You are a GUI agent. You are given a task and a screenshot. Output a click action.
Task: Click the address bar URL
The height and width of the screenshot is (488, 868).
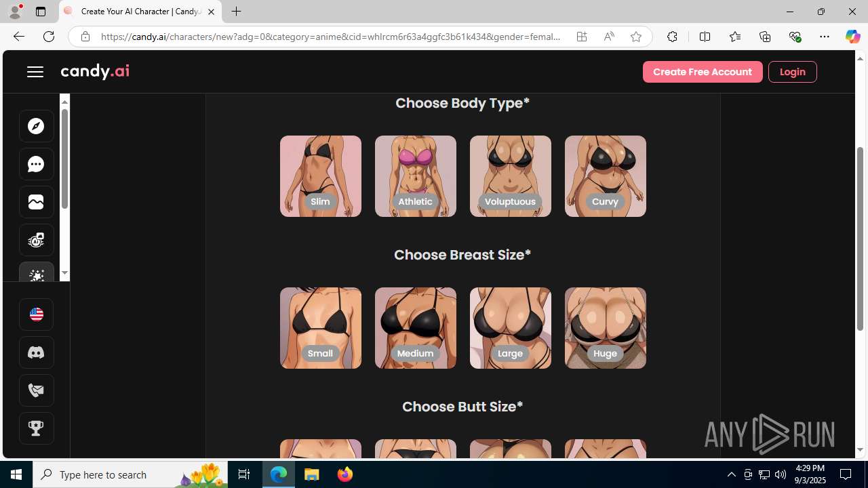[x=331, y=37]
